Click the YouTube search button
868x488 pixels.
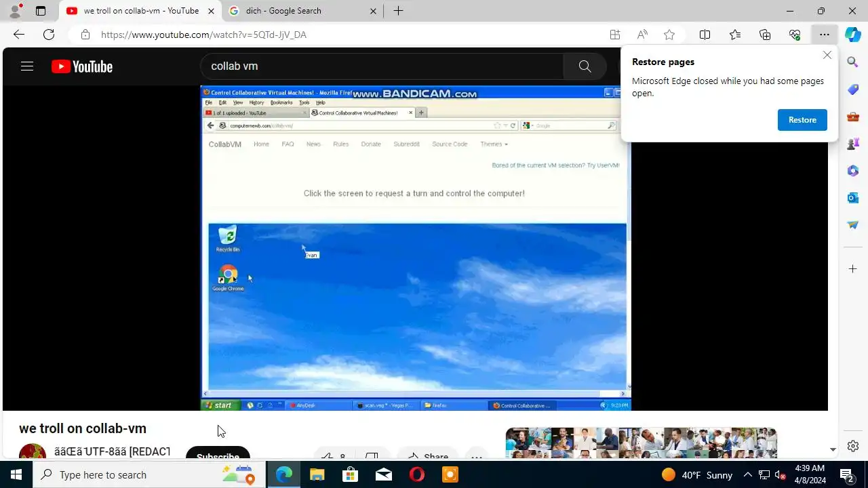[585, 66]
